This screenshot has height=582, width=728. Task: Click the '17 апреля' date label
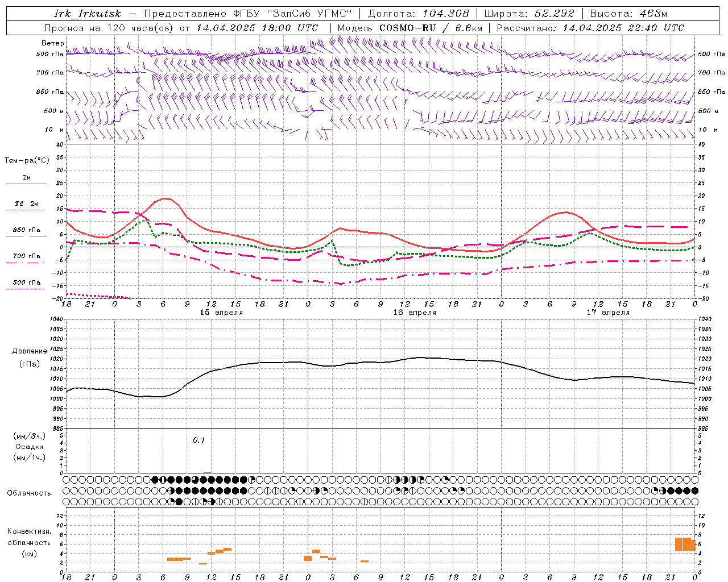click(x=609, y=313)
